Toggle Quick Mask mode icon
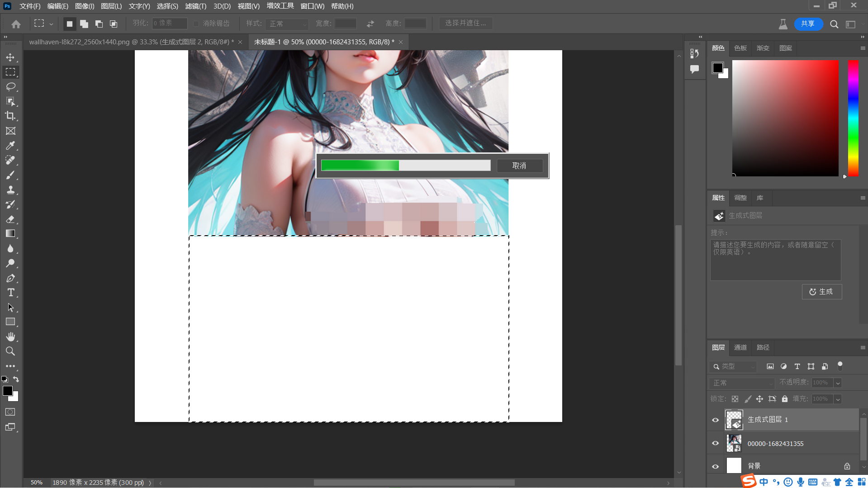Screen dimensions: 868x488 [x=10, y=412]
